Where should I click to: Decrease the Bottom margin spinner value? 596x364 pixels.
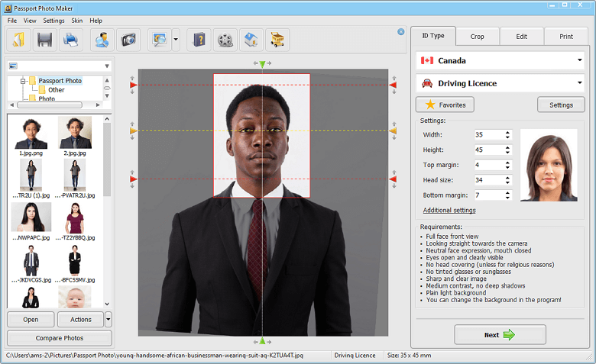click(507, 198)
